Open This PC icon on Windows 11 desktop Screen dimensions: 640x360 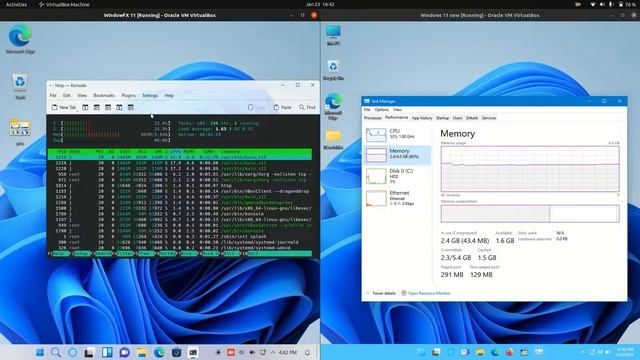pyautogui.click(x=333, y=35)
